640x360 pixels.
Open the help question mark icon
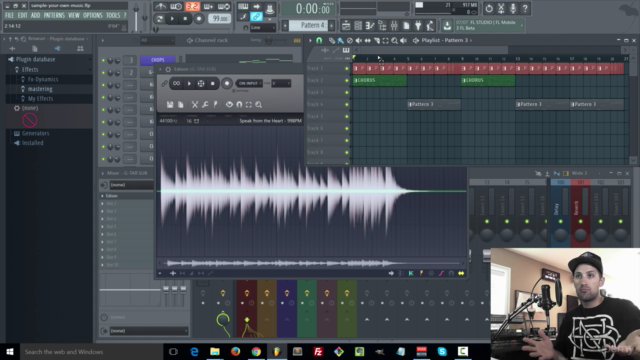pyautogui.click(x=525, y=8)
